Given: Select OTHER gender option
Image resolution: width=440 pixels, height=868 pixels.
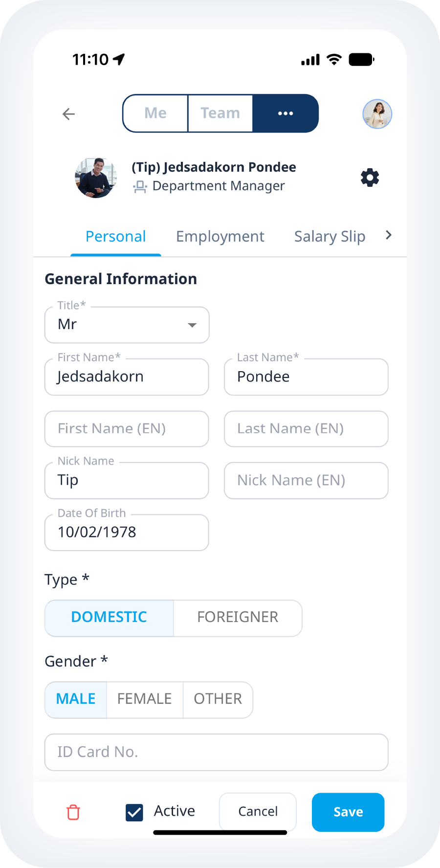Looking at the screenshot, I should [218, 699].
